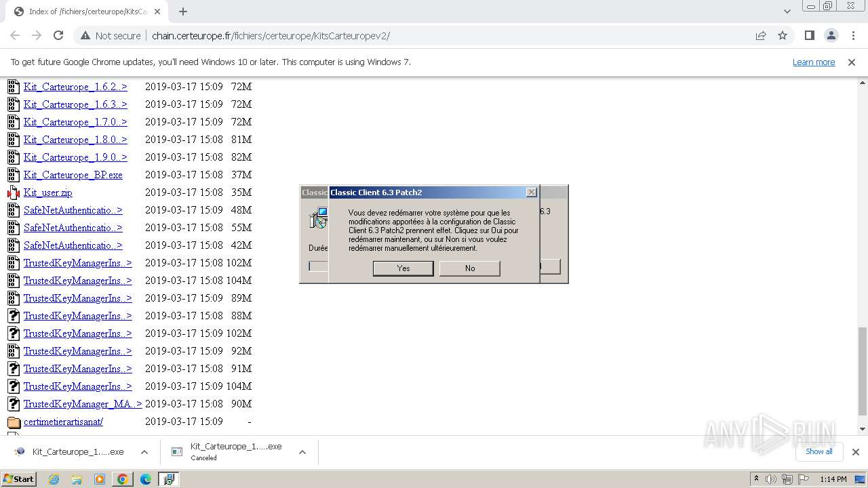The width and height of the screenshot is (868, 488).
Task: Open the 92M TrustedKeyManagerIns.. link
Action: pos(78,351)
